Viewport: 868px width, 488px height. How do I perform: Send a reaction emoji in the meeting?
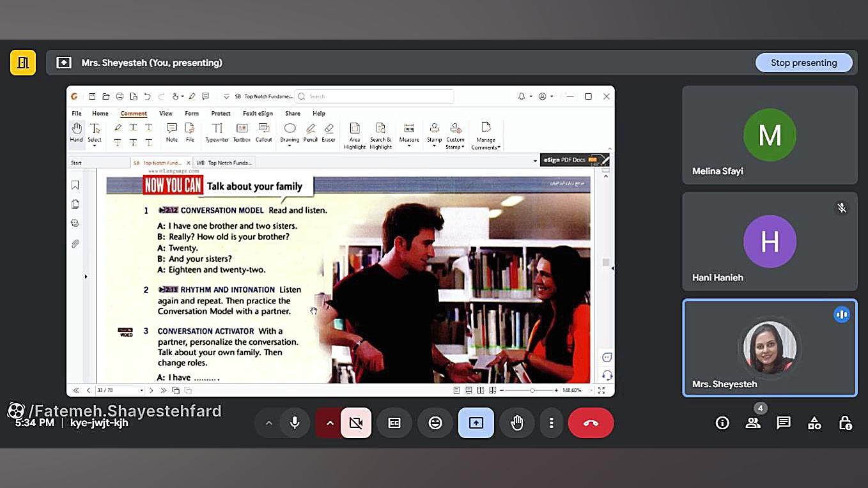pos(435,423)
